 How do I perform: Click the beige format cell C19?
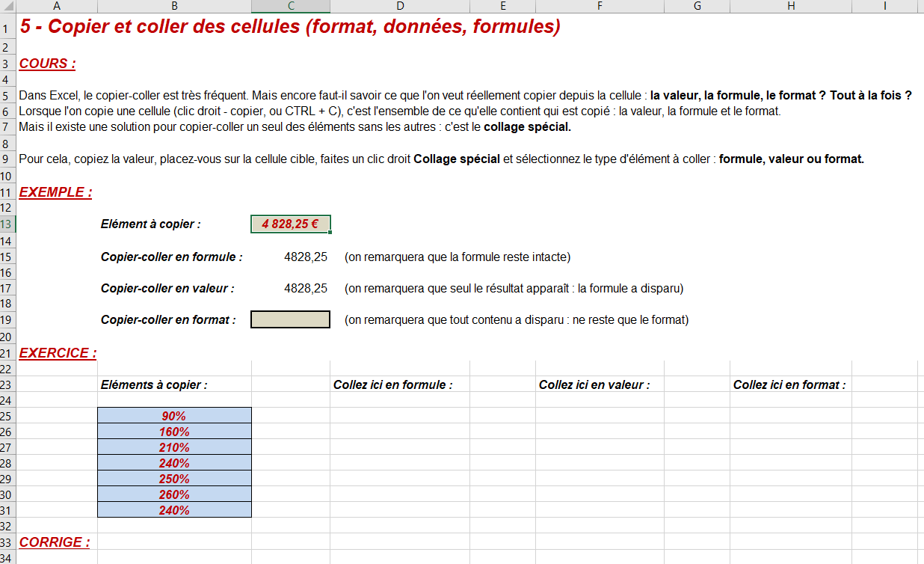click(x=290, y=319)
